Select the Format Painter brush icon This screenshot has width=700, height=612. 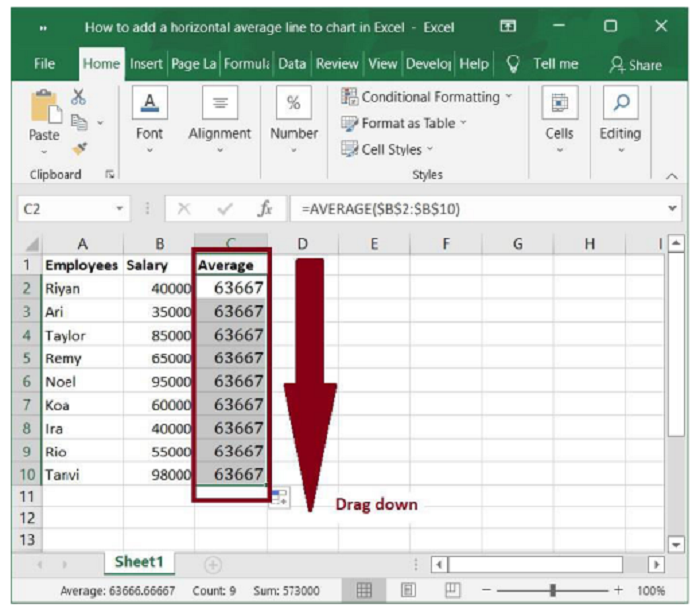coord(80,149)
